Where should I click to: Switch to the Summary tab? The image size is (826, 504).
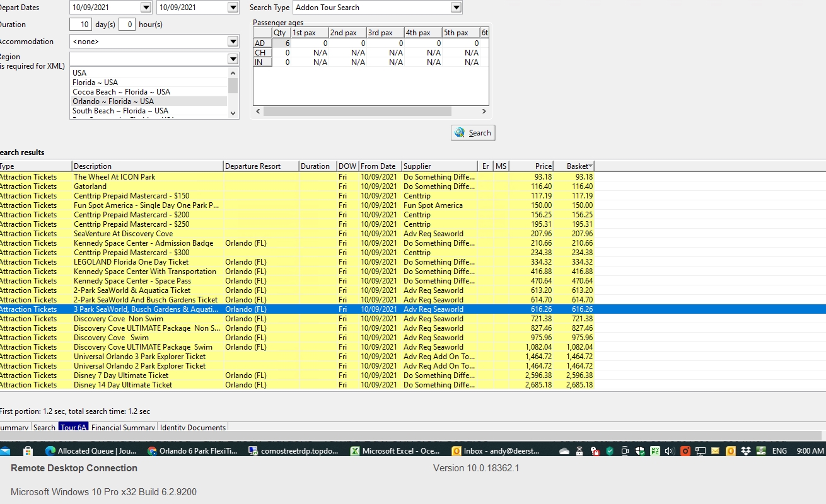[14, 427]
